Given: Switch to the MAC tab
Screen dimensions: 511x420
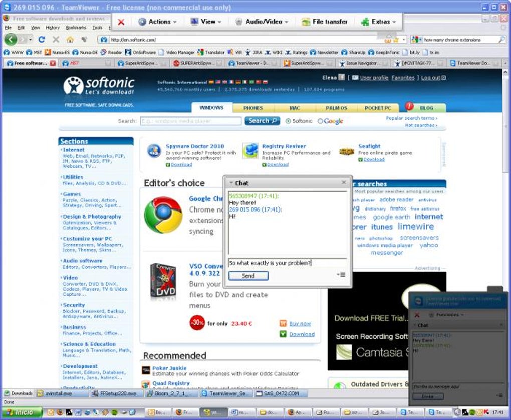Looking at the screenshot, I should pyautogui.click(x=295, y=108).
